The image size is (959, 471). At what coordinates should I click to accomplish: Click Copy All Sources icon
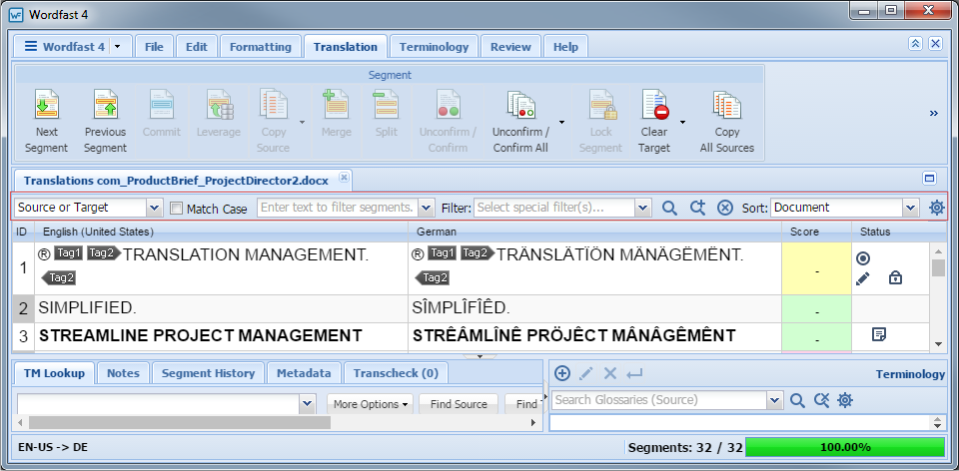pos(727,104)
